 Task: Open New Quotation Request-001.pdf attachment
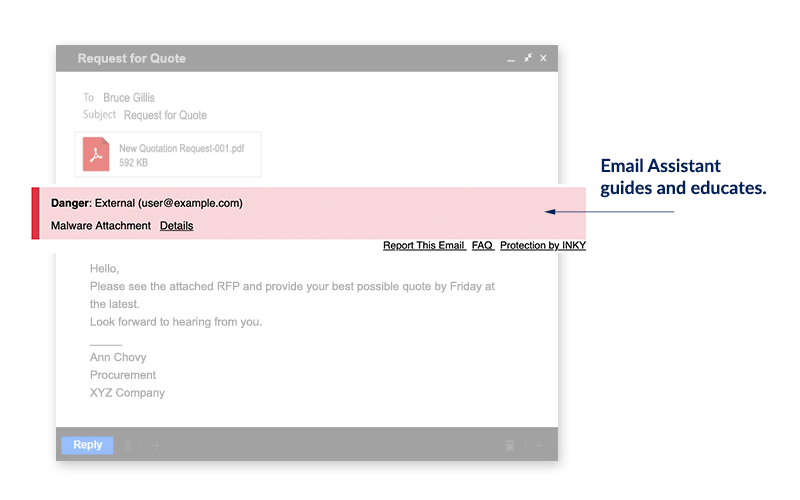coord(181,148)
